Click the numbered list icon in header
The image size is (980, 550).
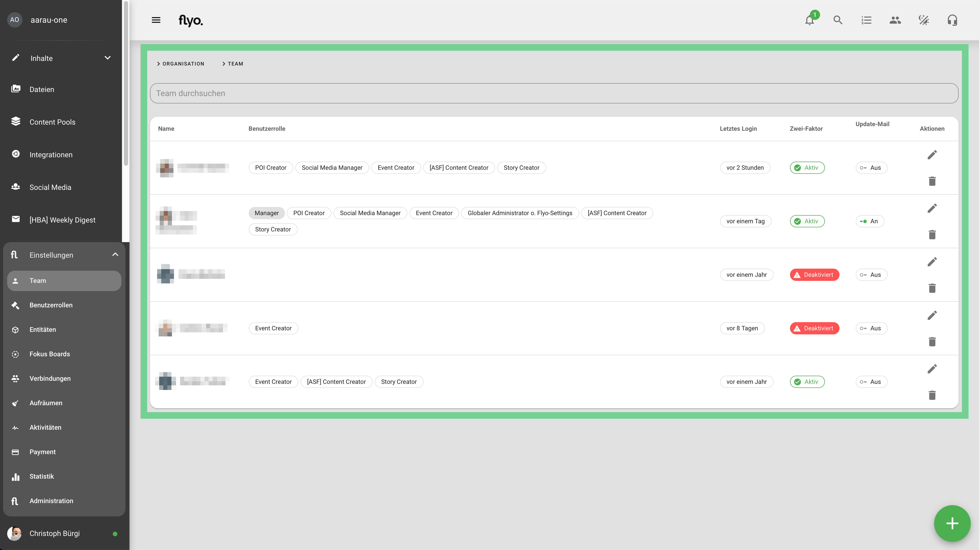[866, 20]
